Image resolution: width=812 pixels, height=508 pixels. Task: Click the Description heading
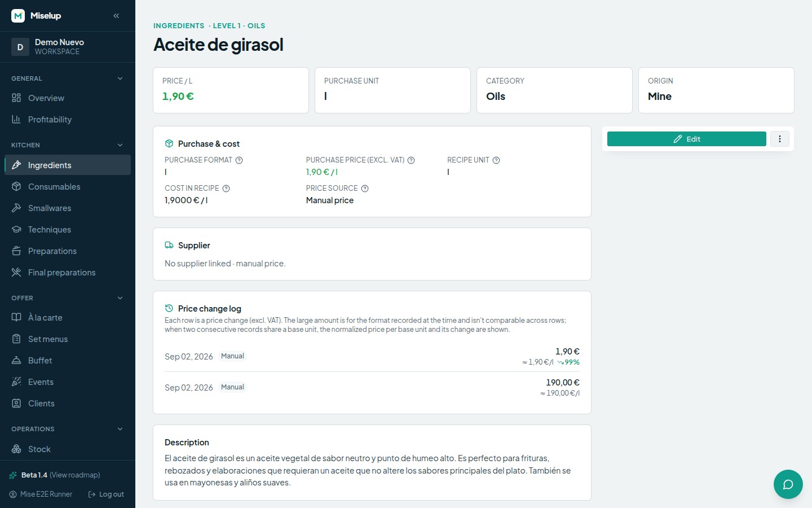pyautogui.click(x=187, y=442)
